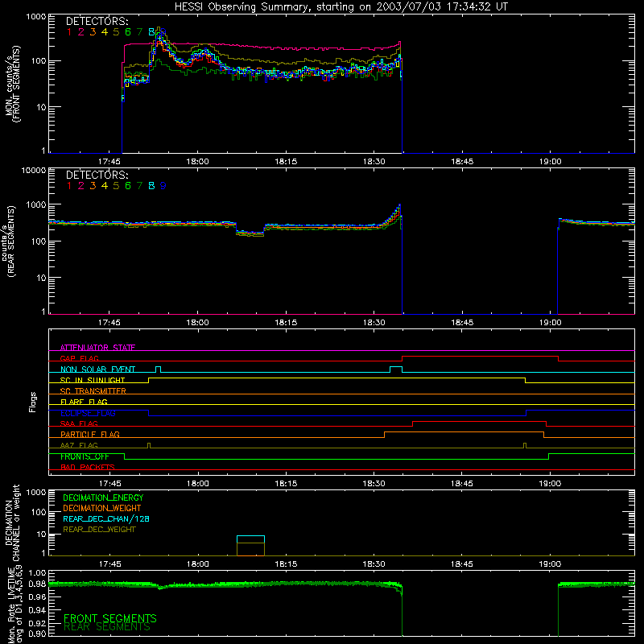Click the counts/s (REAR SEGMENTS) axis label

[x=8, y=241]
